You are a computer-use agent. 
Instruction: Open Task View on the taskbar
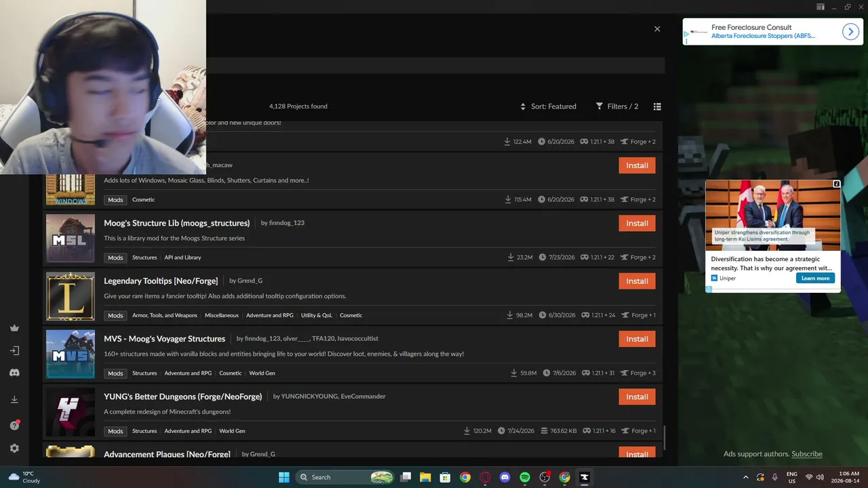(x=406, y=477)
